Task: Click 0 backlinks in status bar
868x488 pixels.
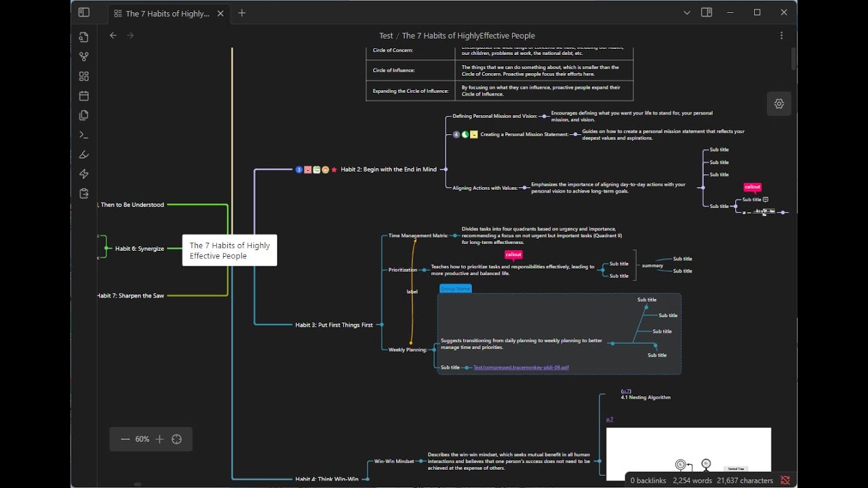Action: click(647, 480)
